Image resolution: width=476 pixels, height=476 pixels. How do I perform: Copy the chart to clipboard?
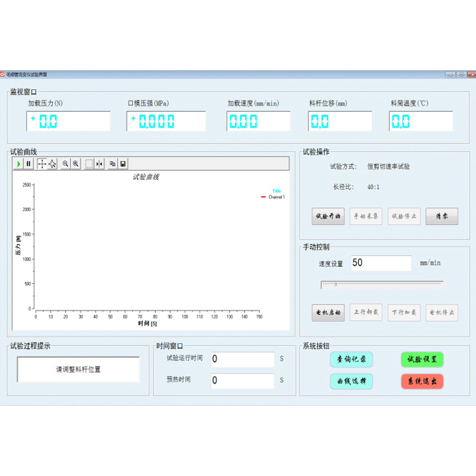[x=112, y=164]
